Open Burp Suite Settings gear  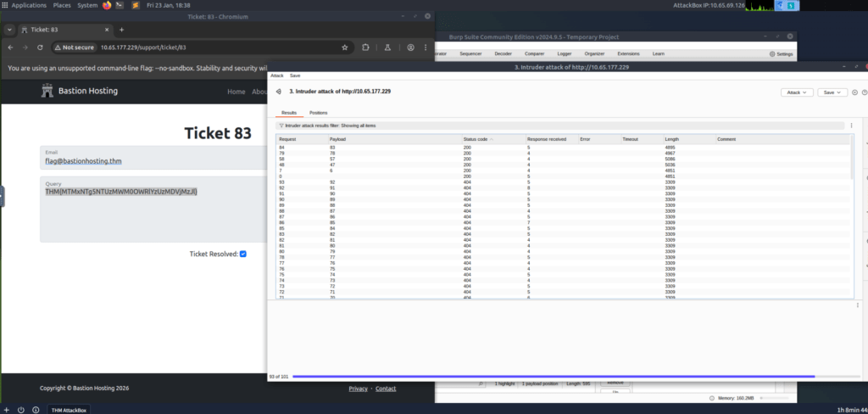click(781, 54)
